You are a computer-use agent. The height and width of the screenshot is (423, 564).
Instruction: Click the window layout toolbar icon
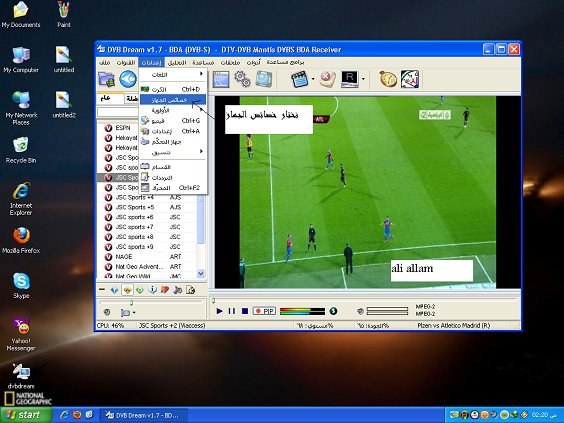click(x=221, y=79)
